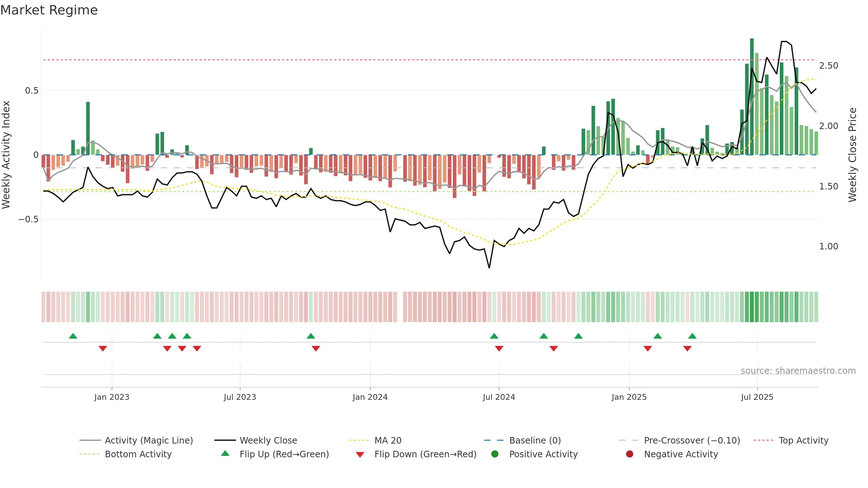This screenshot has width=868, height=488.
Task: Click the Flip Down (Green→Red) legend text
Action: (x=425, y=454)
